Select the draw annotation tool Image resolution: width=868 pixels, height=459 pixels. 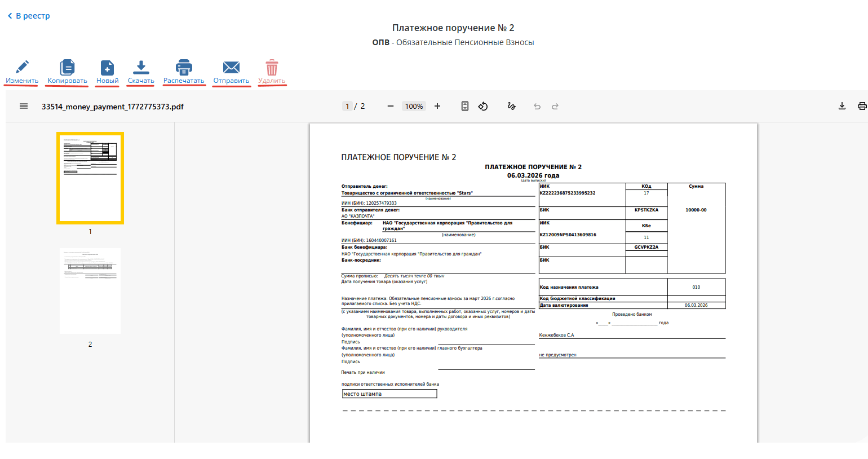click(x=511, y=106)
